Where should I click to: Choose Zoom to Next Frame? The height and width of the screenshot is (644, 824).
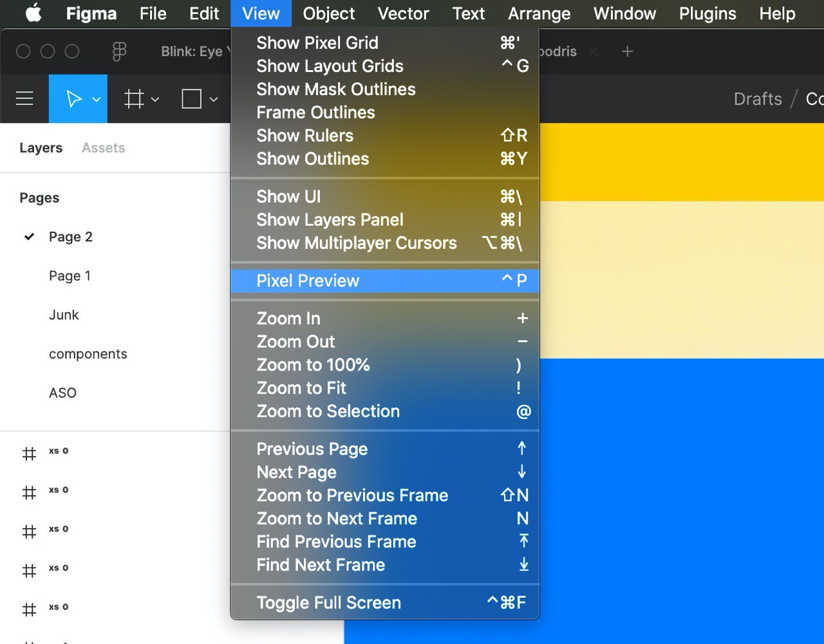(385, 519)
